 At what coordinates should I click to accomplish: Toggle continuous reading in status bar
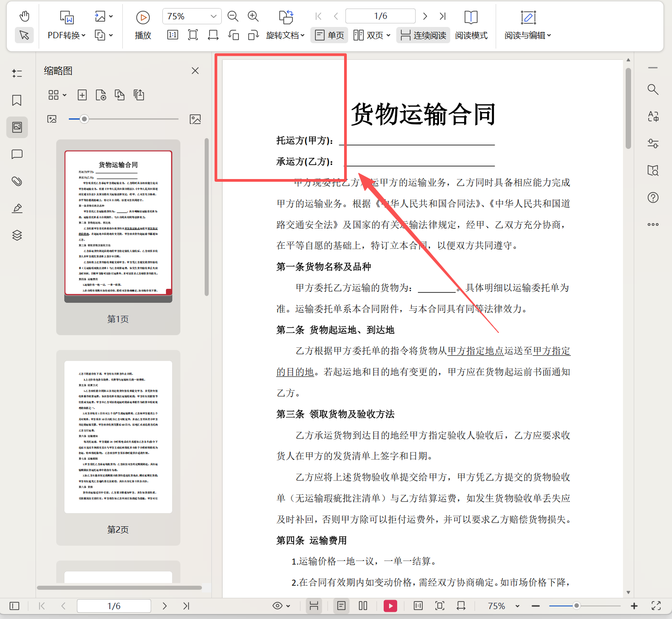314,606
